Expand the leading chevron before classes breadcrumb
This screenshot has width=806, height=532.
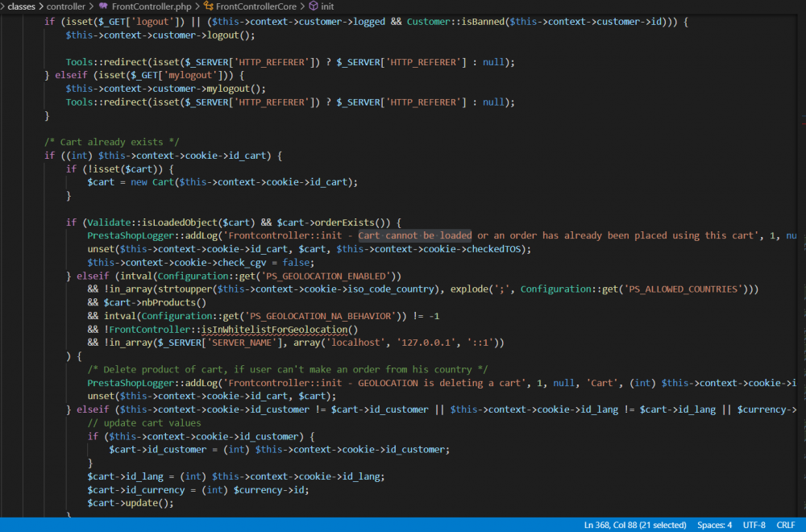point(2,6)
